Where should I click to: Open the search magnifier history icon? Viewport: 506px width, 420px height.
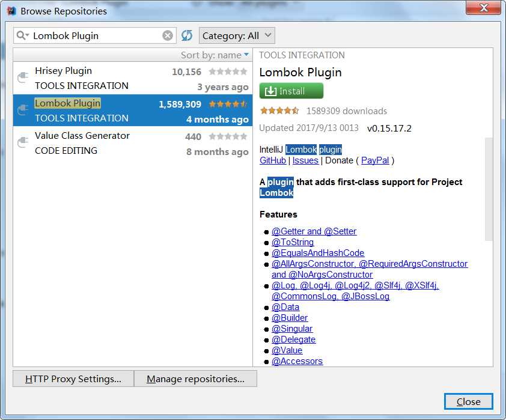click(23, 35)
